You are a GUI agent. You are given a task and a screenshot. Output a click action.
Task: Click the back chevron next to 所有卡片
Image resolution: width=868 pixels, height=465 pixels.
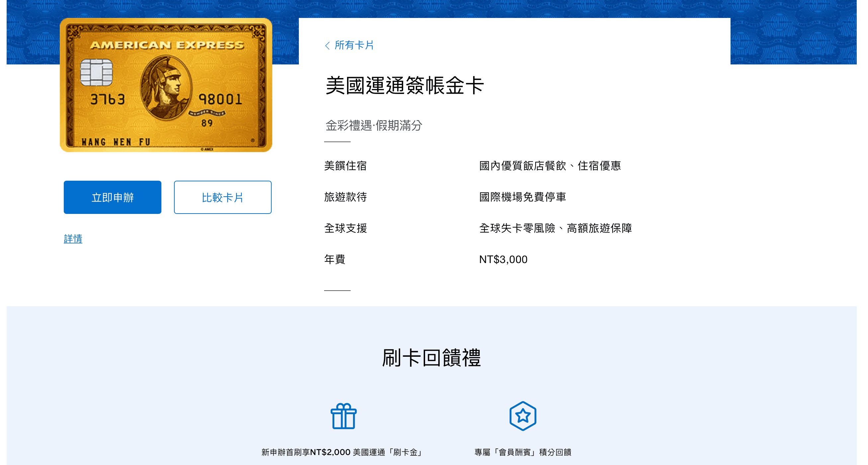(x=327, y=45)
